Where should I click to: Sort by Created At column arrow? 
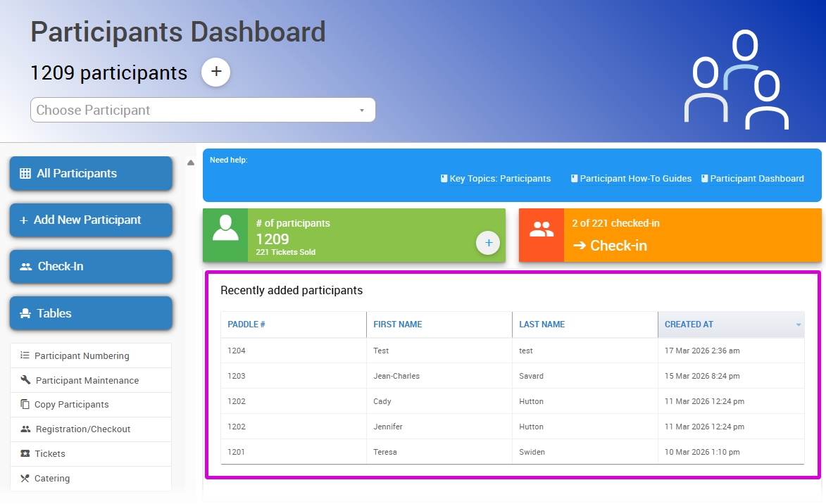[x=799, y=325]
